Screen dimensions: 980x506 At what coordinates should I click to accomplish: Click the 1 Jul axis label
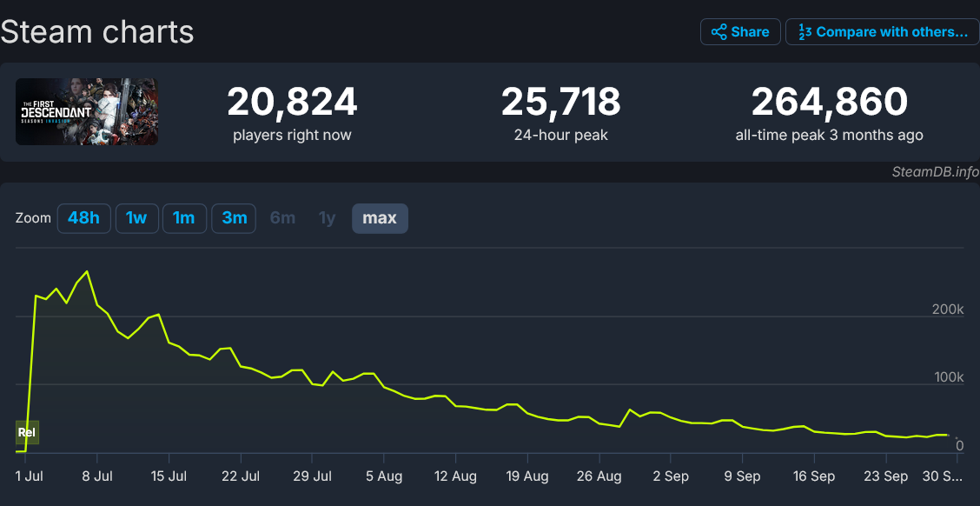pyautogui.click(x=29, y=476)
